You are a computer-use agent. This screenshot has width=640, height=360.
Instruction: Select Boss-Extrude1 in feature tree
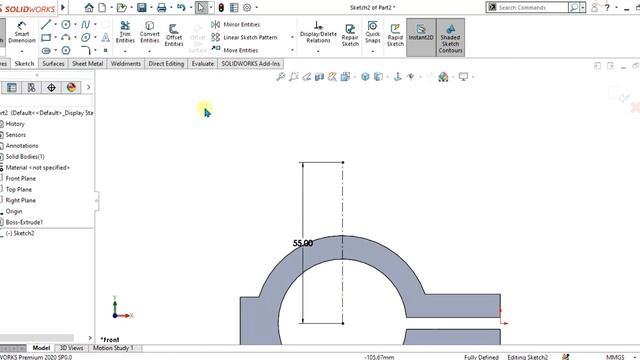pos(24,222)
